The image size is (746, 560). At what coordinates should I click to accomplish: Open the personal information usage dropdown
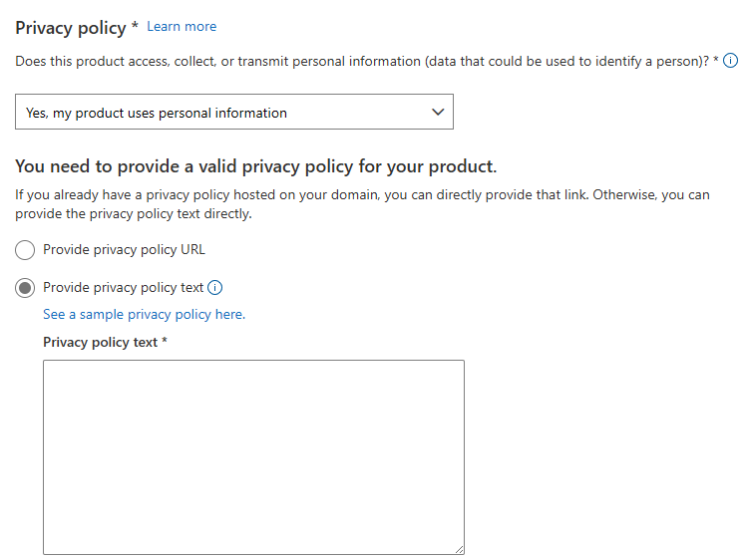(x=234, y=112)
